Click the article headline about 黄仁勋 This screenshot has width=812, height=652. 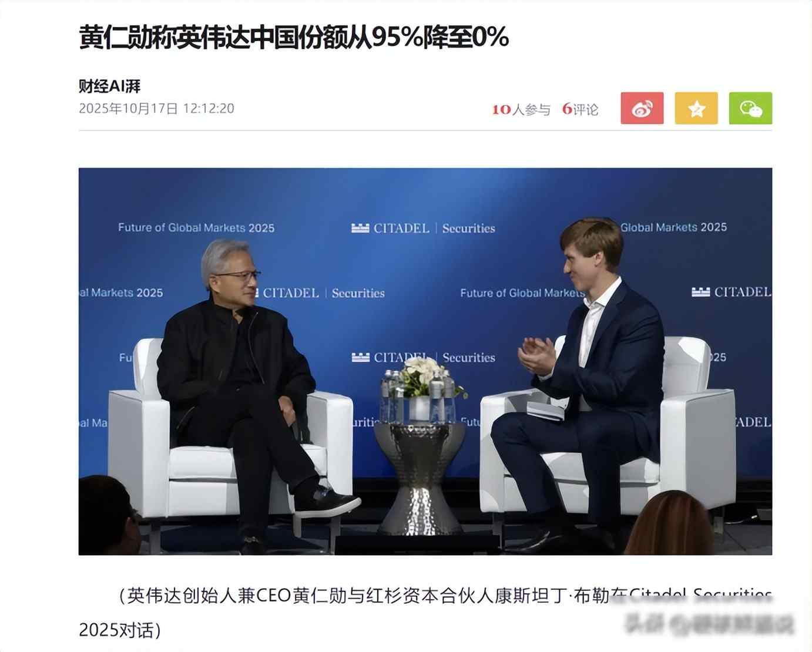pos(294,38)
